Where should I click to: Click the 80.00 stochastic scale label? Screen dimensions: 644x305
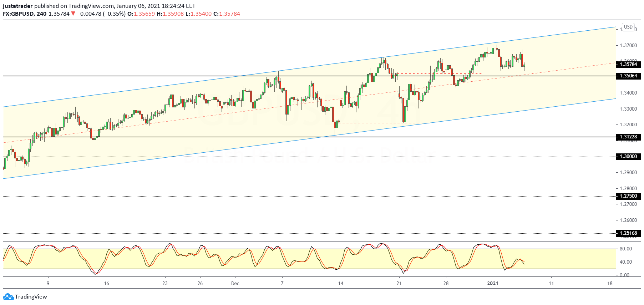point(626,249)
